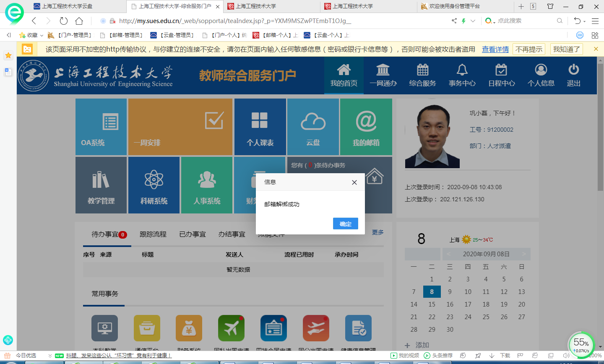
Task: Click the blue certificate icon under 常用事务
Action: [273, 328]
